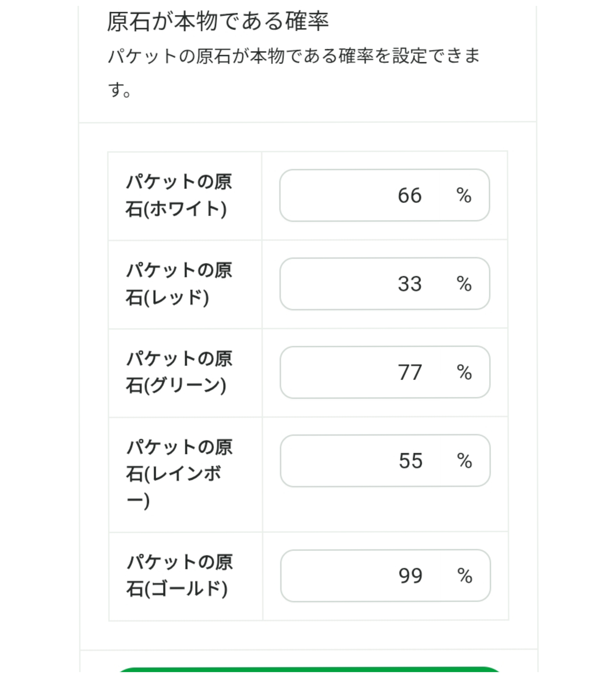The height and width of the screenshot is (678, 616).
Task: Click the % sign in グリーン field
Action: (464, 372)
